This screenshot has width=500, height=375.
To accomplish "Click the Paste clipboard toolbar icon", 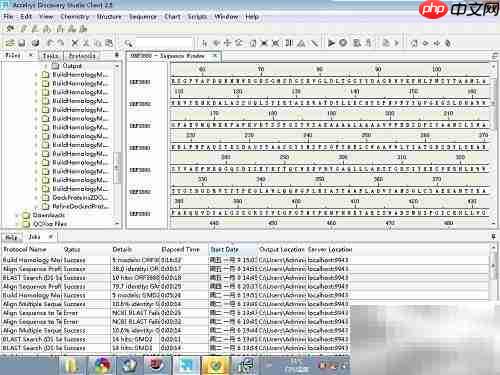I will [109, 43].
